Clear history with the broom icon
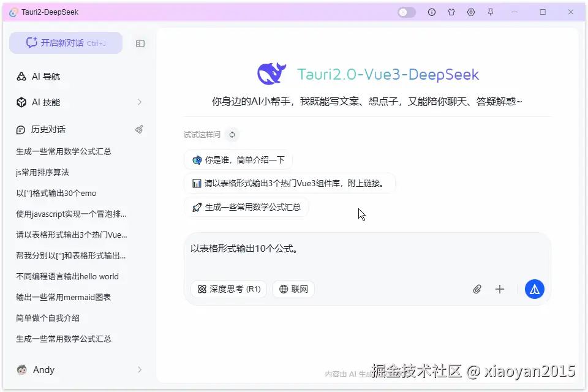The height and width of the screenshot is (392, 588). click(139, 129)
